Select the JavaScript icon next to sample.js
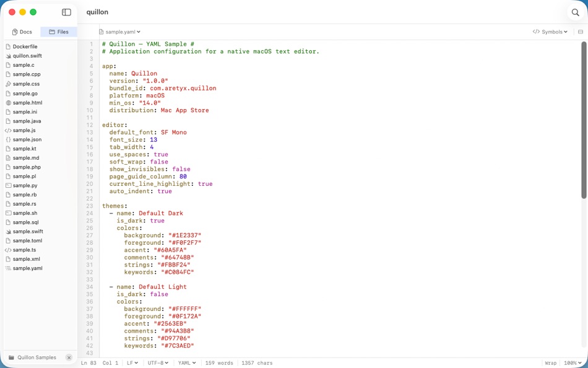The width and height of the screenshot is (588, 368). point(7,130)
